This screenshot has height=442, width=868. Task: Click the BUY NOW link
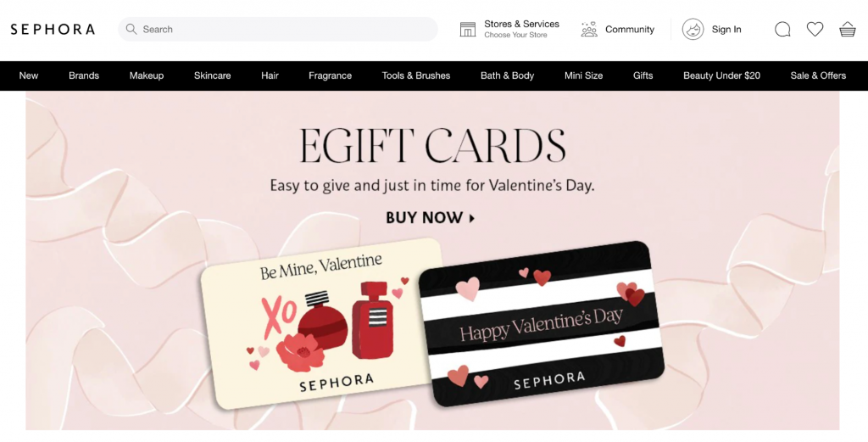click(430, 218)
